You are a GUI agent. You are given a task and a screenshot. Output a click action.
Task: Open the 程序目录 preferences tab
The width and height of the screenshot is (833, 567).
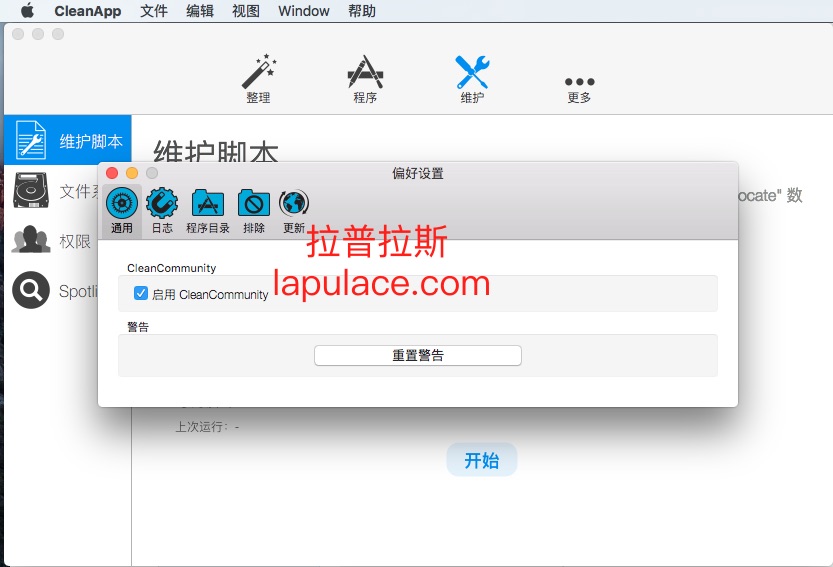(x=208, y=210)
